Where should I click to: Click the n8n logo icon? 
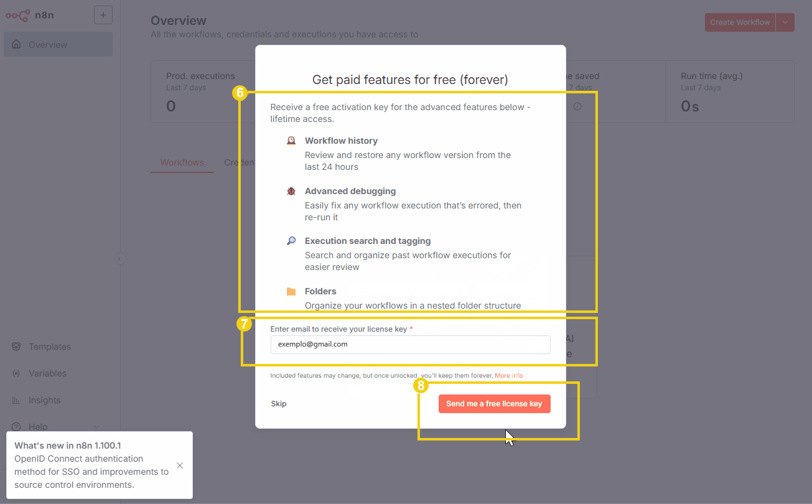(17, 15)
